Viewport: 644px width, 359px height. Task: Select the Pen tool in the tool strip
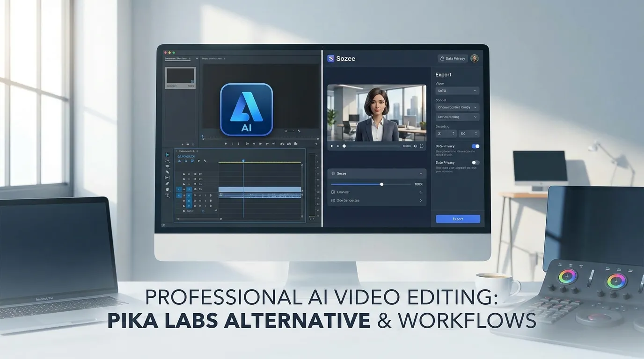coord(167,184)
